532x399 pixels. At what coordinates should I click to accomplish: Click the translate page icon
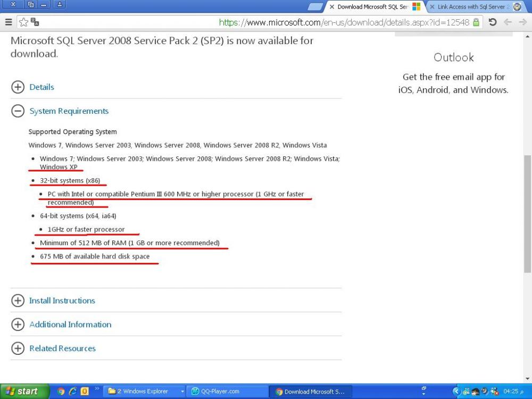pyautogui.click(x=35, y=22)
